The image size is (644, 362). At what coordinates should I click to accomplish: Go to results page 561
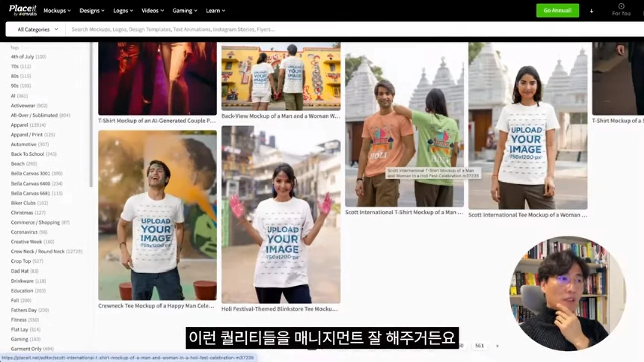479,346
